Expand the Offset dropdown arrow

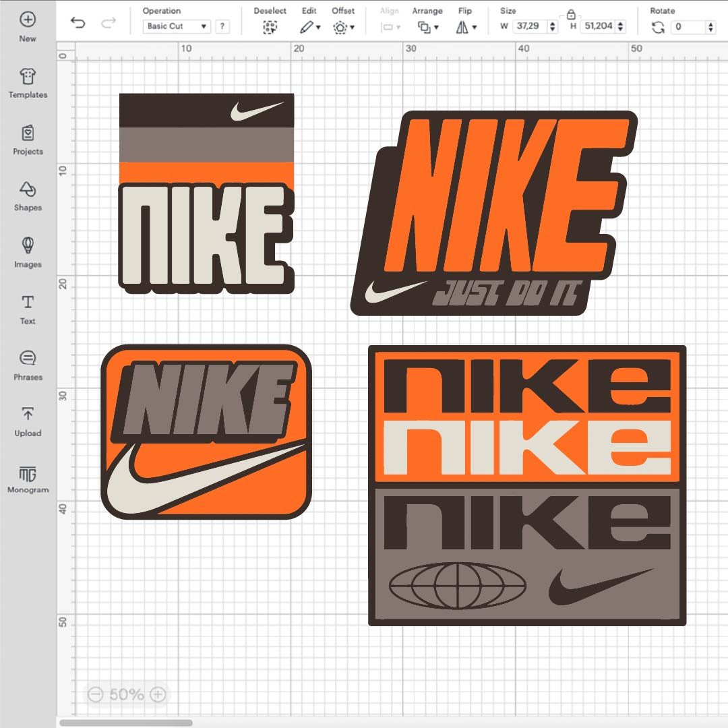point(353,28)
